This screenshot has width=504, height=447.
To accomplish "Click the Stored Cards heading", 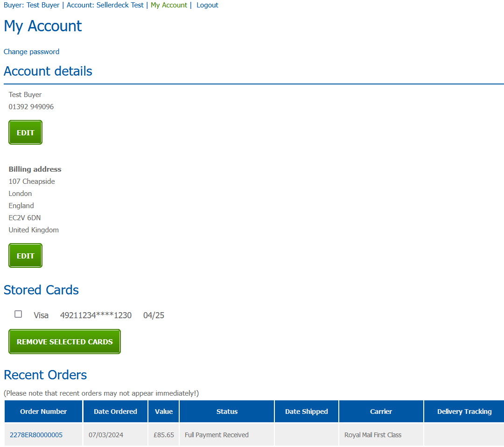I will tap(41, 290).
